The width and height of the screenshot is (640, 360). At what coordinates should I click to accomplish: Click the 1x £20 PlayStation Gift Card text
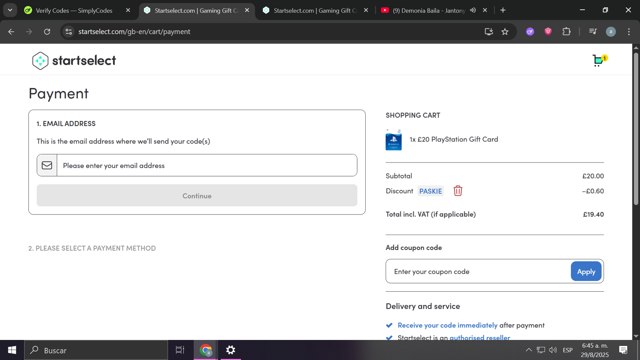click(454, 139)
